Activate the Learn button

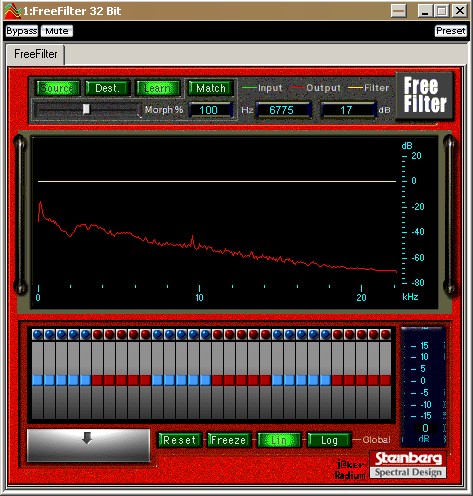158,88
